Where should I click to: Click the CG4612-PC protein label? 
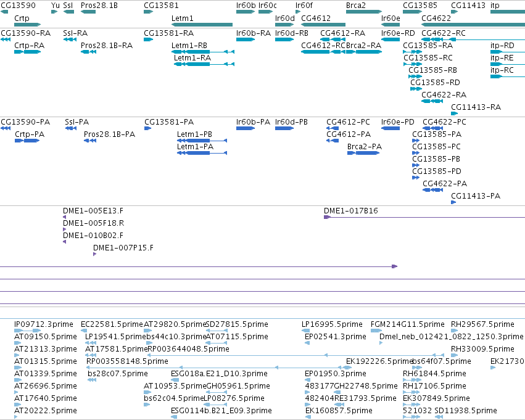point(348,122)
